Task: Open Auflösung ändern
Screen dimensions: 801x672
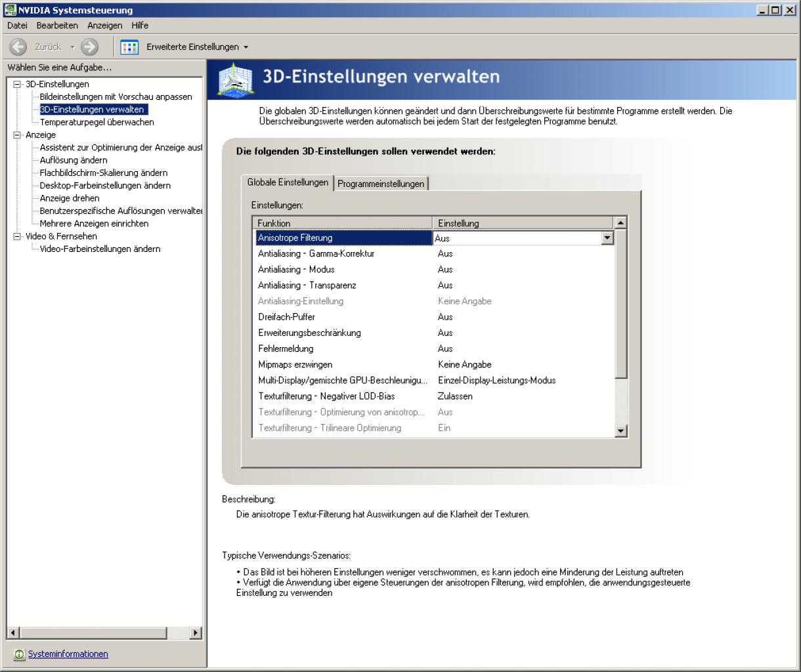Action: [73, 160]
